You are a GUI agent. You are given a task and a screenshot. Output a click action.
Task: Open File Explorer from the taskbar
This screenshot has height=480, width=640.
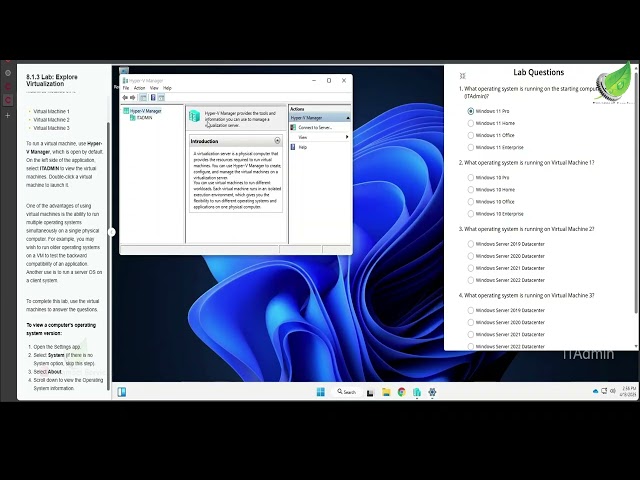(386, 392)
